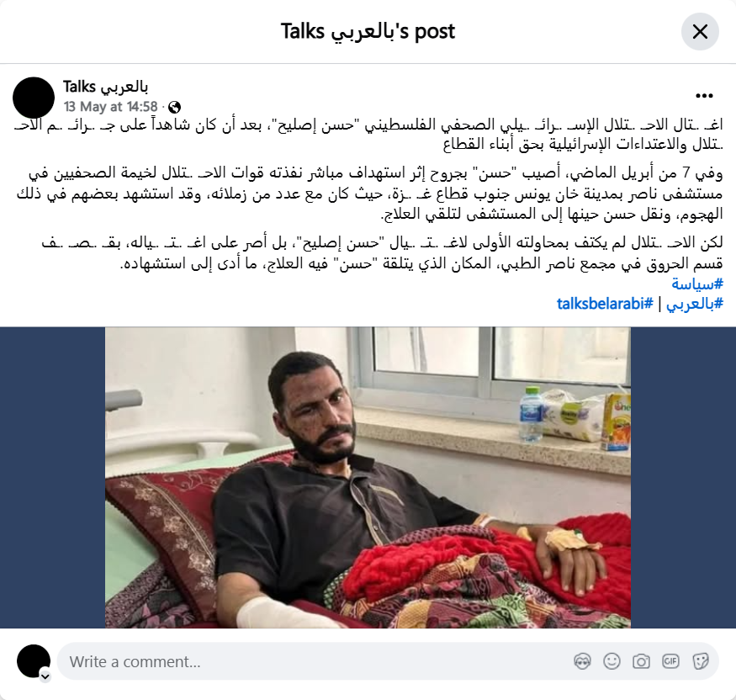Viewport: 736px width, 700px height.
Task: Click the Talks بالعربي page profile picture
Action: [x=34, y=98]
